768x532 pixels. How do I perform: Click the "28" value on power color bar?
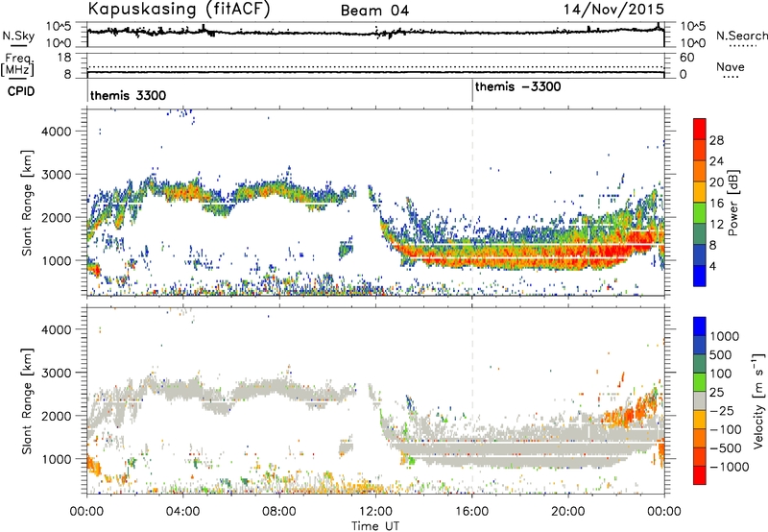click(716, 140)
